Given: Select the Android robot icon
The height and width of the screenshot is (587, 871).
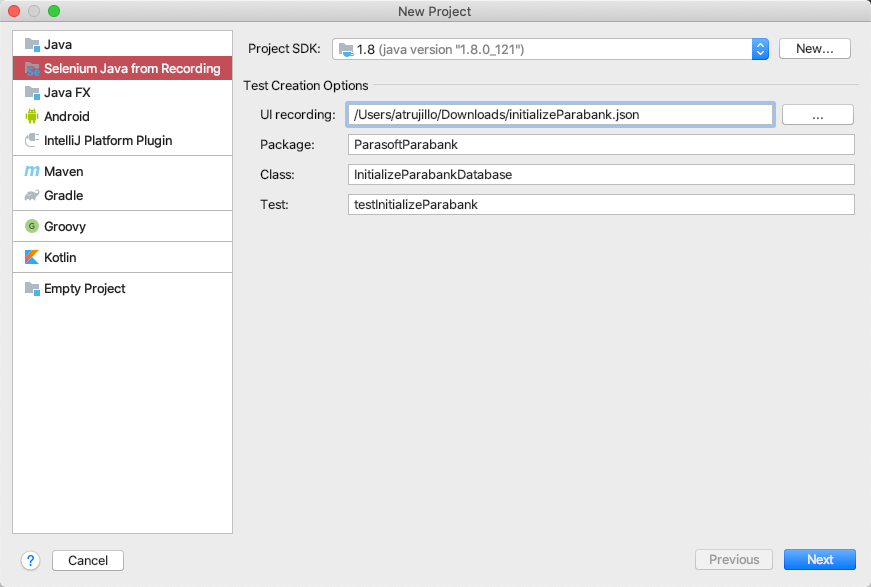Looking at the screenshot, I should [x=32, y=116].
